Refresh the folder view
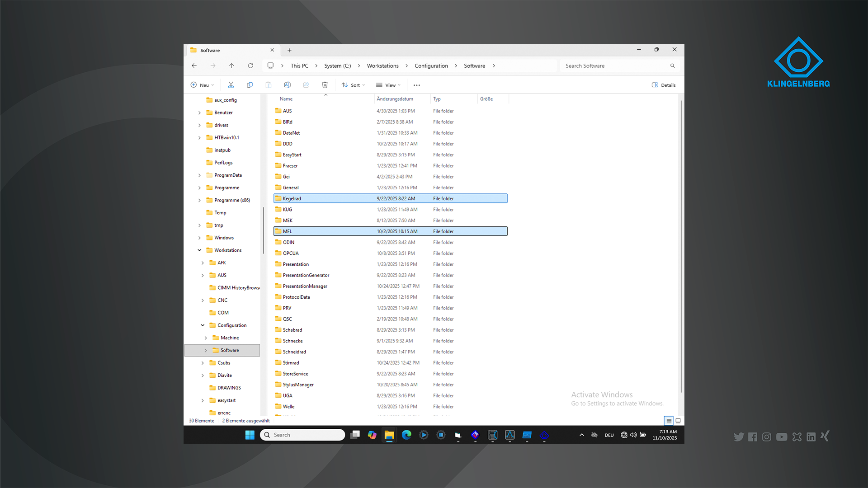 coord(250,66)
